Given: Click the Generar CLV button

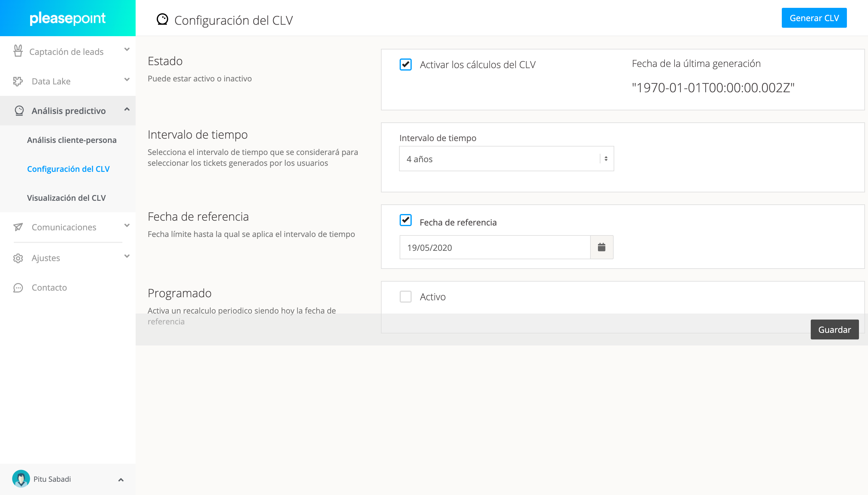Looking at the screenshot, I should pos(814,18).
